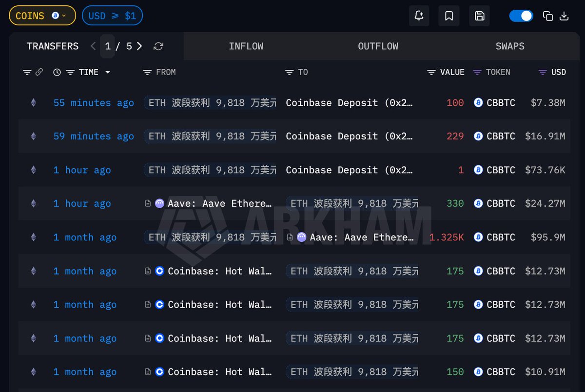Viewport: 585px width, 392px height.
Task: Click the value 330 cell
Action: coord(455,204)
